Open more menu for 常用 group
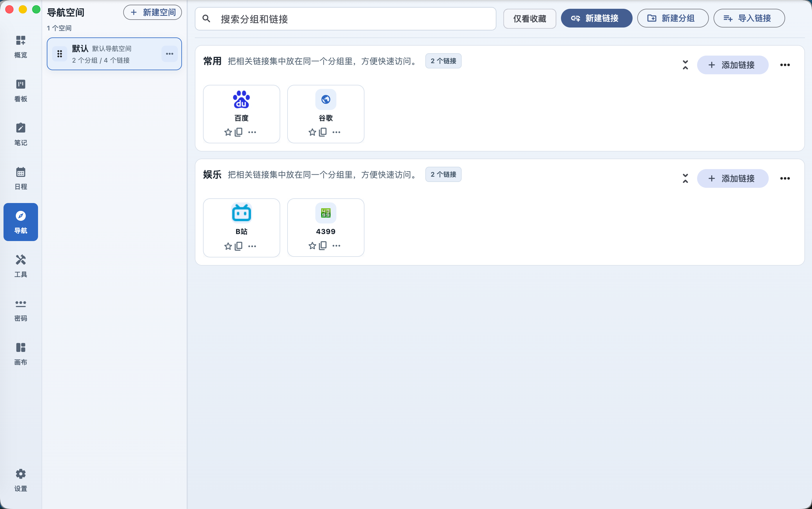This screenshot has width=812, height=509. coord(785,65)
